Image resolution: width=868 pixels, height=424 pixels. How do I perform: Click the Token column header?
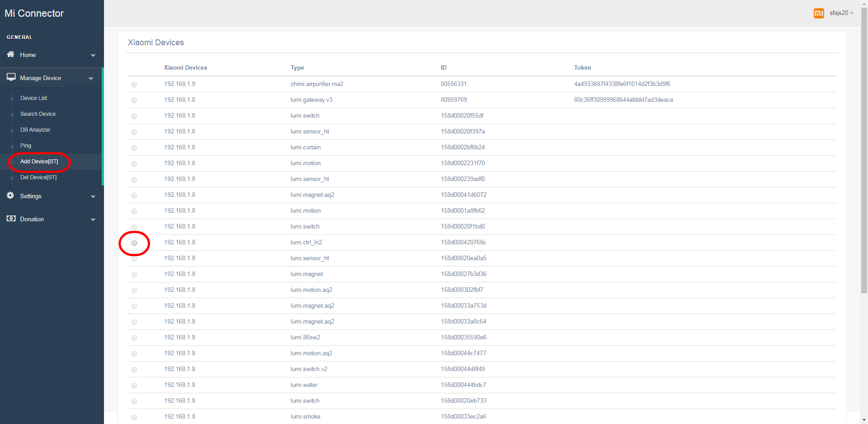[582, 68]
